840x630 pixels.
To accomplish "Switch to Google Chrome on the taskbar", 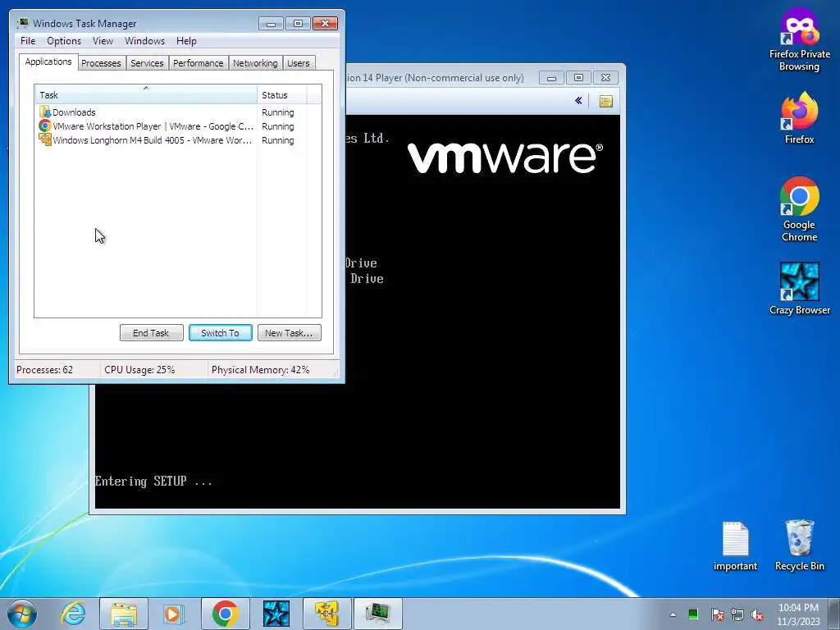I will pyautogui.click(x=226, y=614).
